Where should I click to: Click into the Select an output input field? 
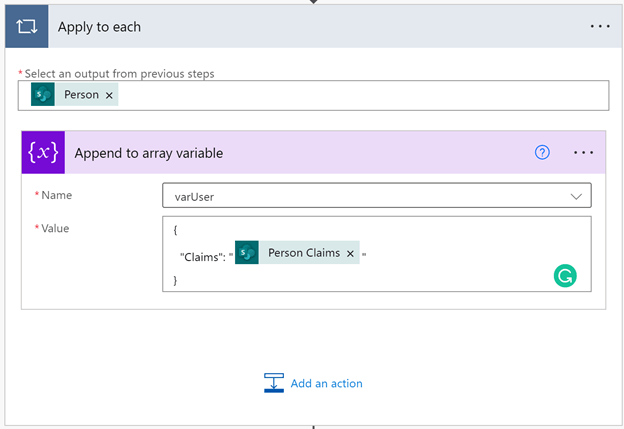tap(314, 96)
